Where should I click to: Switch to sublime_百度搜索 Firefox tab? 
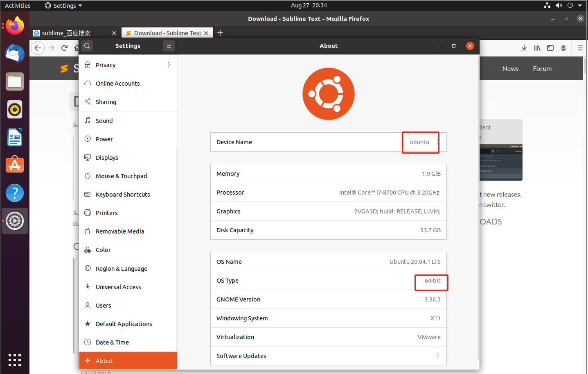click(75, 33)
